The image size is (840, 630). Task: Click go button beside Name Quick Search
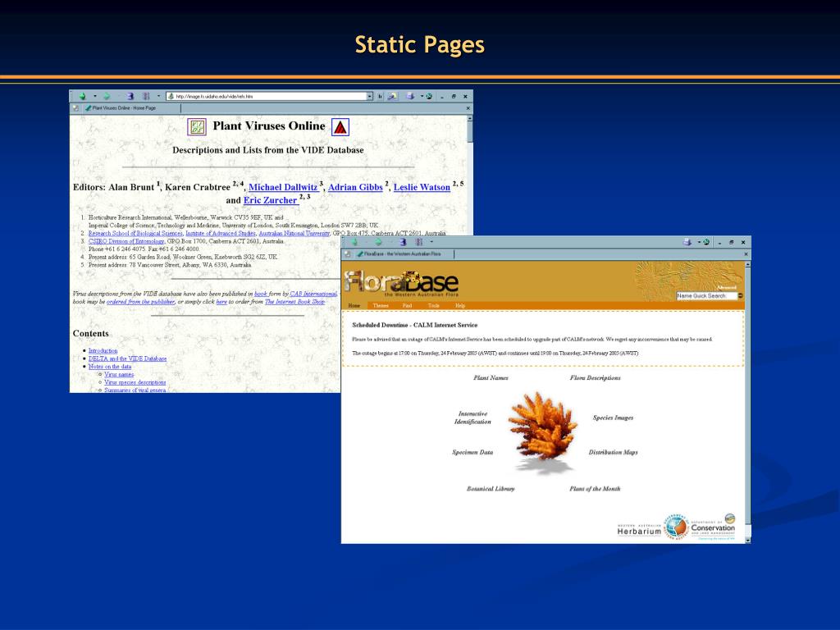pos(741,295)
